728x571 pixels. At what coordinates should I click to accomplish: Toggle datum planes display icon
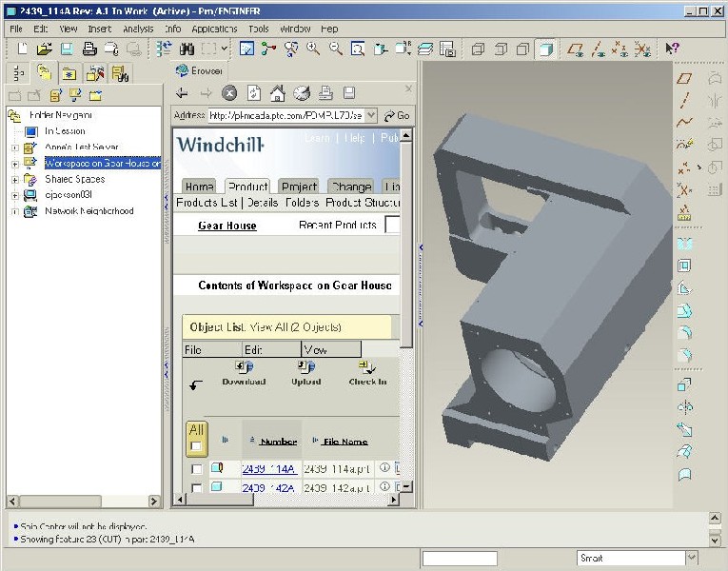[576, 49]
